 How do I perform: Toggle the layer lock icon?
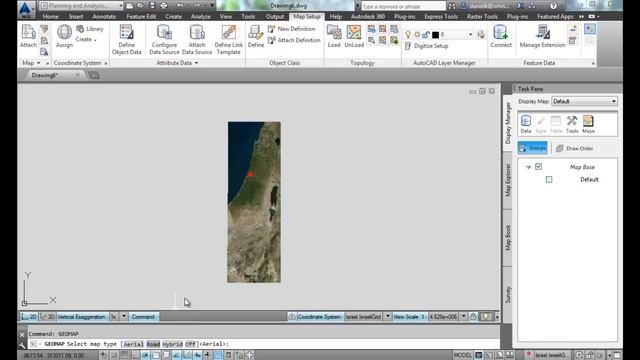(426, 35)
